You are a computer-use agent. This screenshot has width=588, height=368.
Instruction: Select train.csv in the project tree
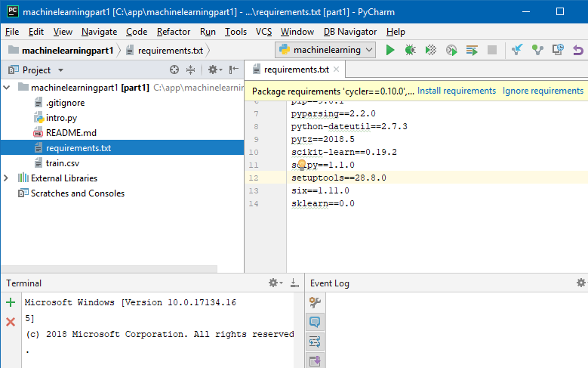[x=62, y=163]
